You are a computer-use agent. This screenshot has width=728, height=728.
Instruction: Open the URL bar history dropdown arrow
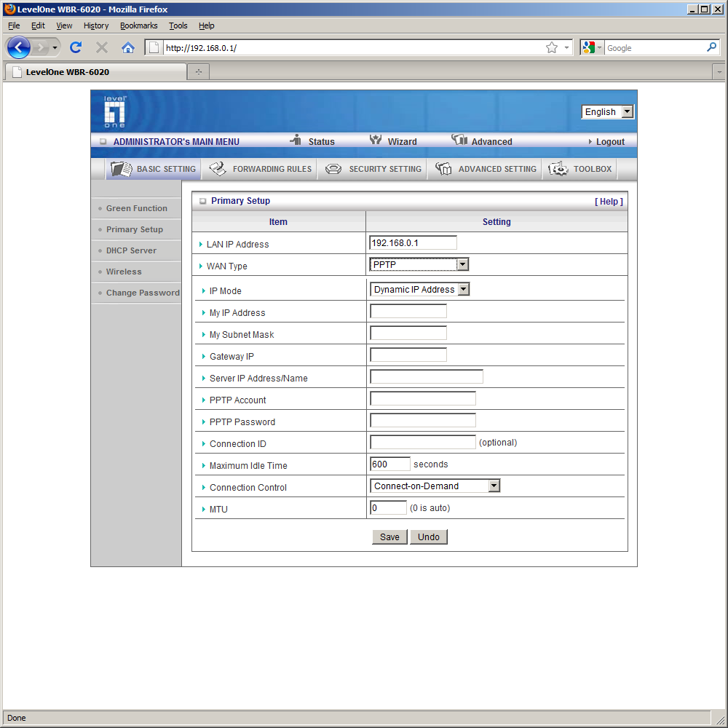pos(566,47)
